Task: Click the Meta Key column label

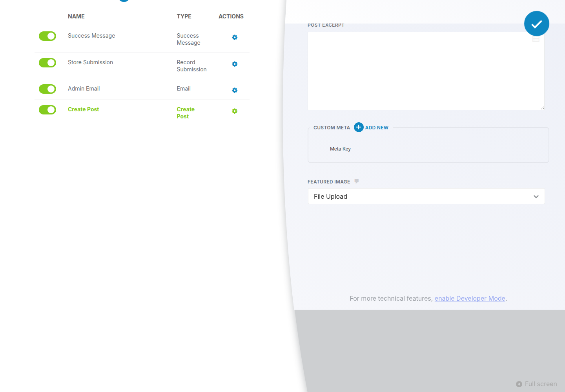Action: [x=340, y=149]
